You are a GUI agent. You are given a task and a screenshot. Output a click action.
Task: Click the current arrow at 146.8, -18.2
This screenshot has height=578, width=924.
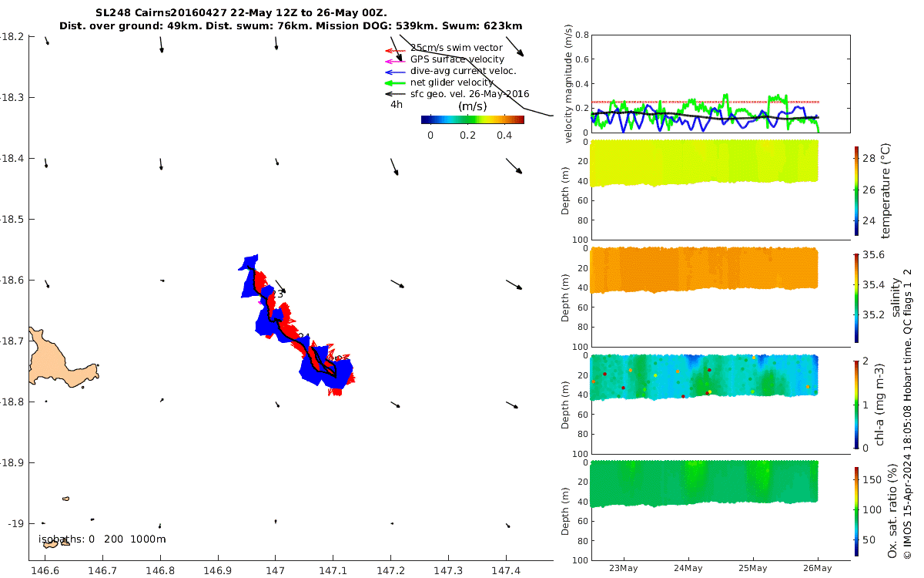point(161,45)
